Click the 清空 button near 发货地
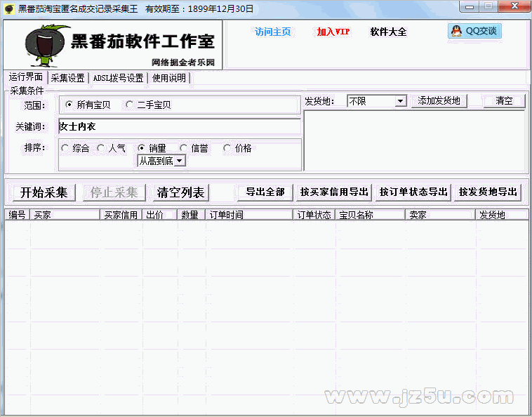The height and width of the screenshot is (417, 532). [504, 101]
